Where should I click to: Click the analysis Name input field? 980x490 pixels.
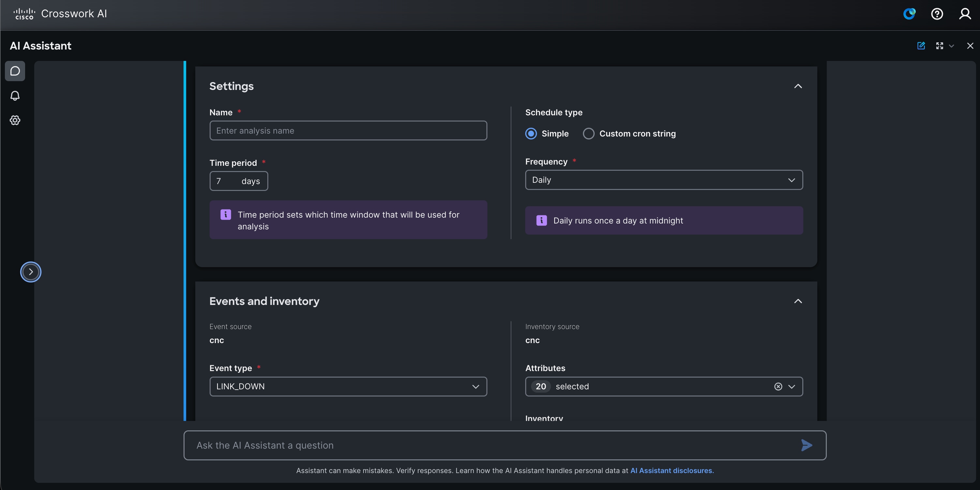(348, 131)
